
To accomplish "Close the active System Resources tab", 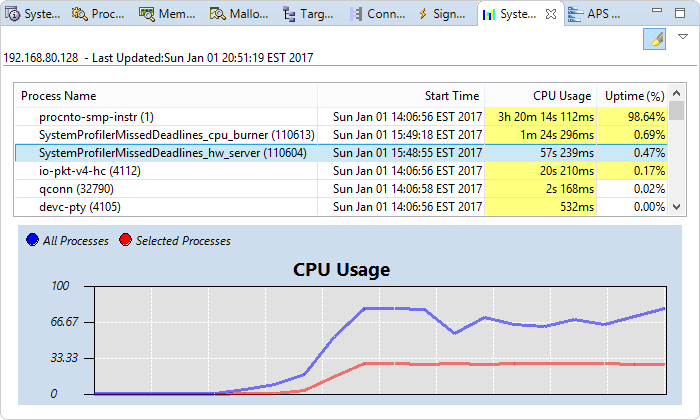I will (x=551, y=14).
